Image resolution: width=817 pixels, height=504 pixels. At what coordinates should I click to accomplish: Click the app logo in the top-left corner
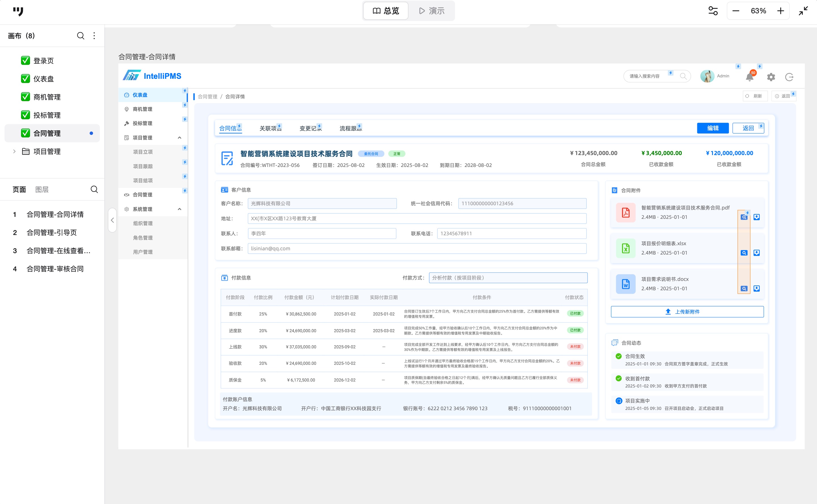click(18, 11)
